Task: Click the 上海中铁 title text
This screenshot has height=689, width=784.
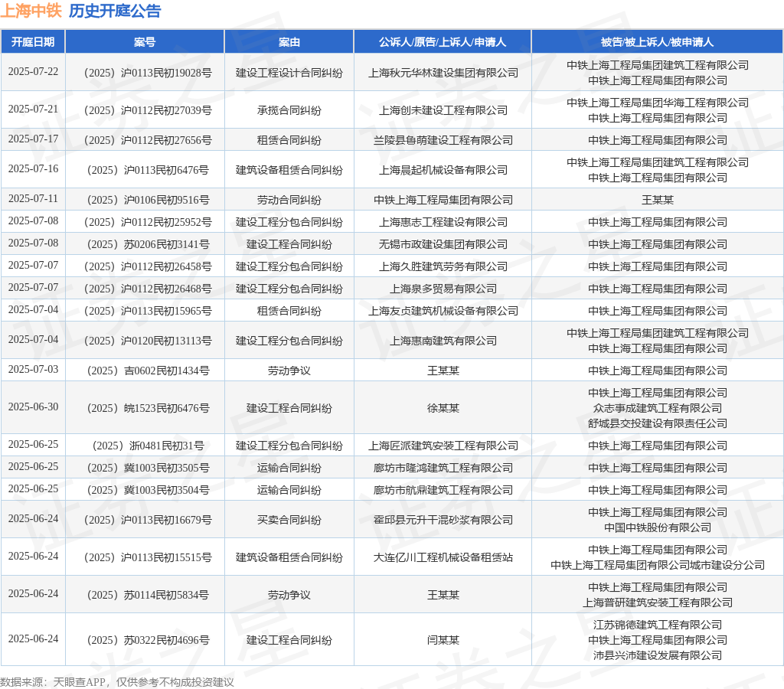Action: [x=31, y=11]
